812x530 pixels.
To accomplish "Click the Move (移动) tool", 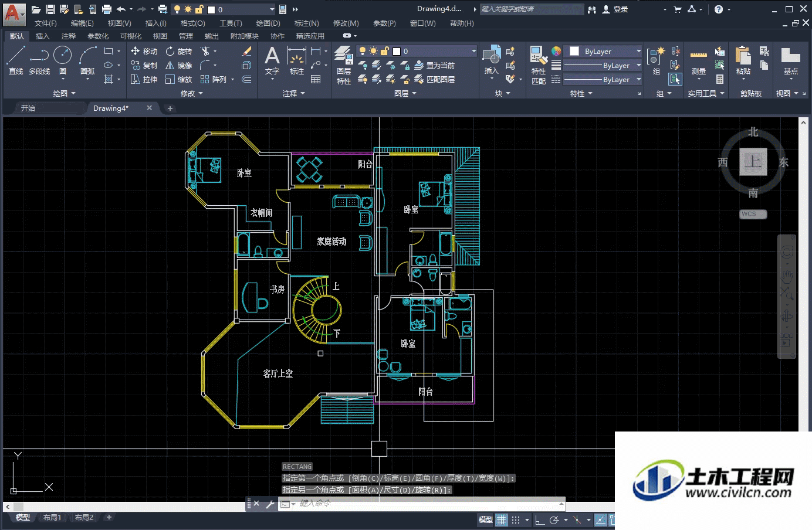I will 144,51.
